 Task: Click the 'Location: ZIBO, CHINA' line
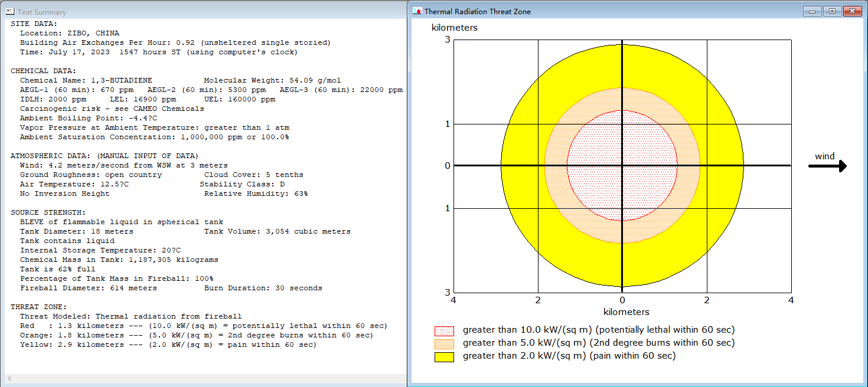pyautogui.click(x=70, y=33)
